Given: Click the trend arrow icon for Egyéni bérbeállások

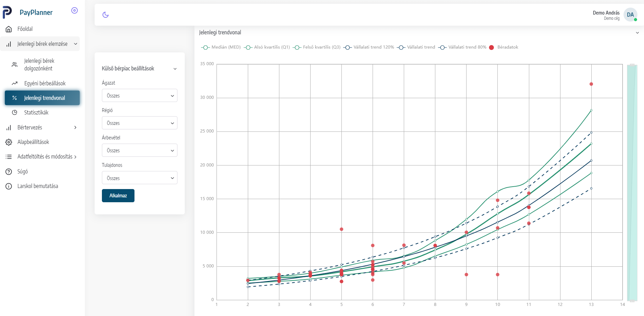Looking at the screenshot, I should (15, 83).
